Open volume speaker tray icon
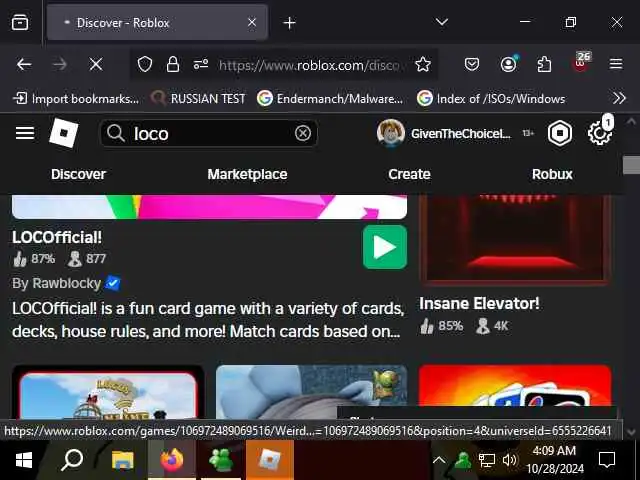Screen dimensions: 640x480 pos(509,461)
